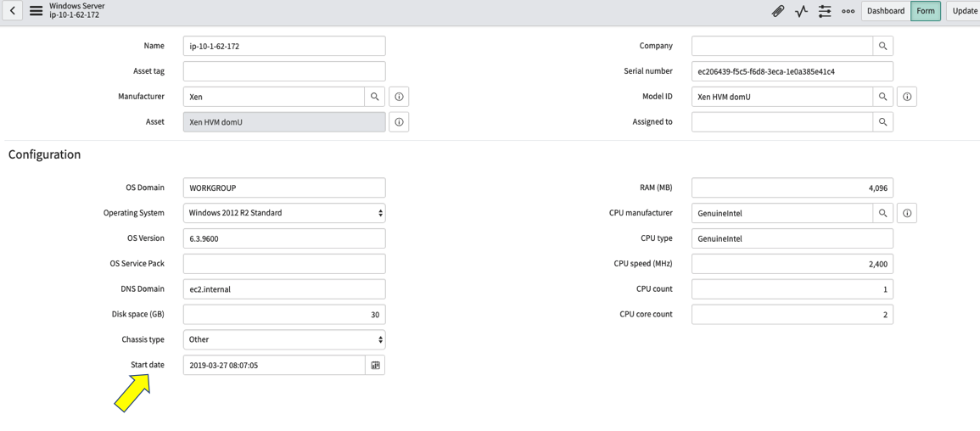Click the personalize form sliders icon
980x431 pixels.
click(x=825, y=11)
